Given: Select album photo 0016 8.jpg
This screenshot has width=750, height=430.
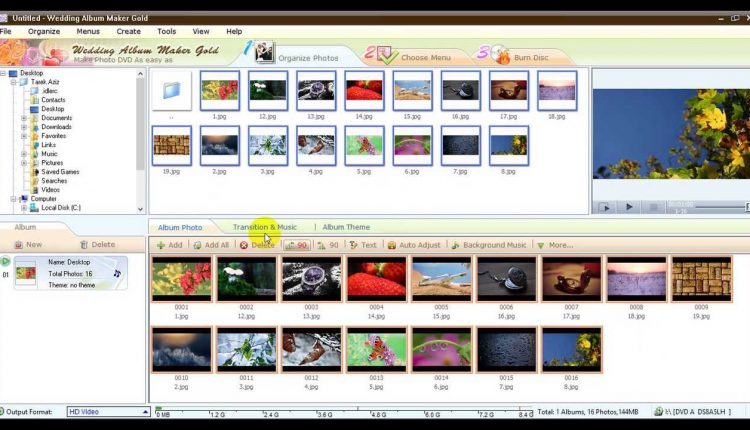Looking at the screenshot, I should [x=571, y=350].
